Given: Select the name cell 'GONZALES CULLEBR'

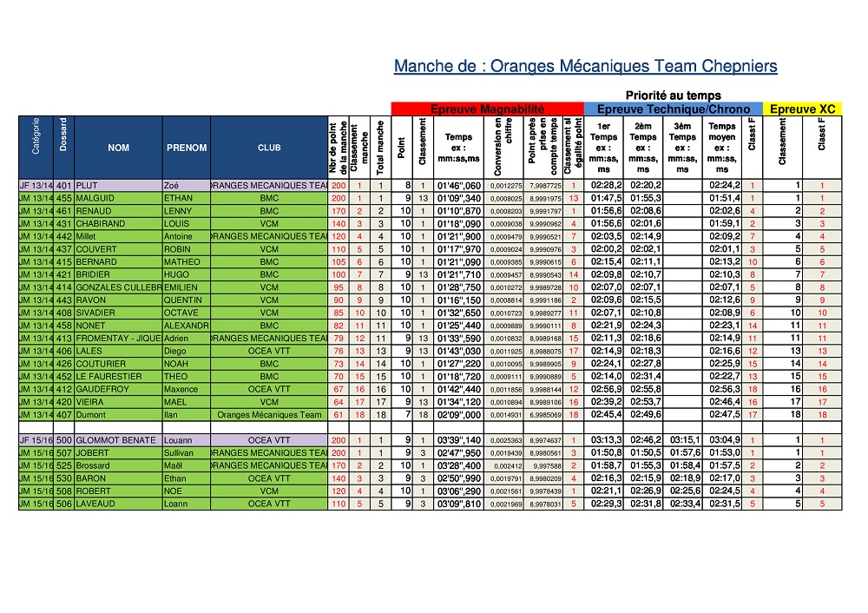Looking at the screenshot, I should click(x=118, y=287).
